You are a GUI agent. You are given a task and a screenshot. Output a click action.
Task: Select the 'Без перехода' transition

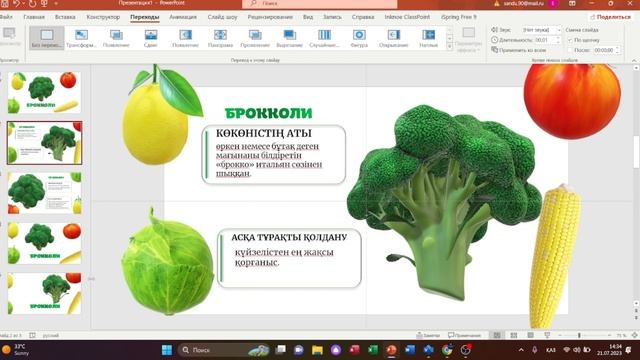pos(47,38)
